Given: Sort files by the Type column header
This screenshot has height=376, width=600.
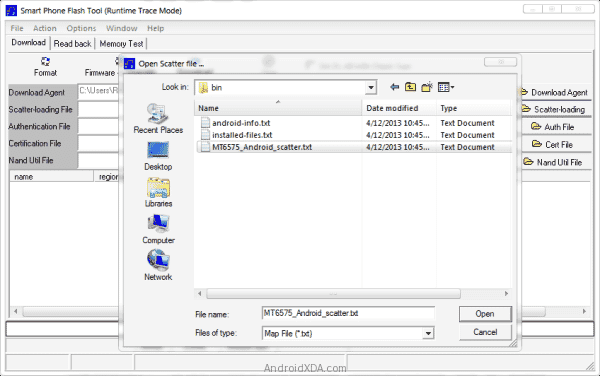Looking at the screenshot, I should [x=473, y=108].
